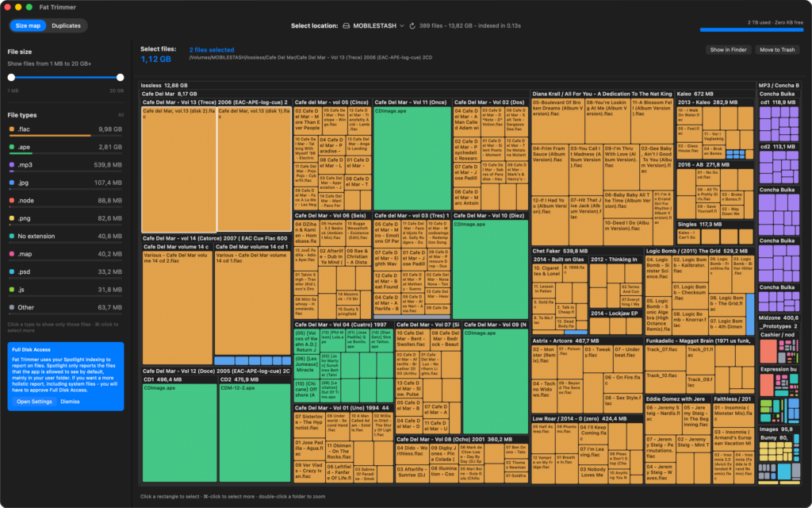Click the right file size slider handle
The image size is (812, 508).
point(121,77)
